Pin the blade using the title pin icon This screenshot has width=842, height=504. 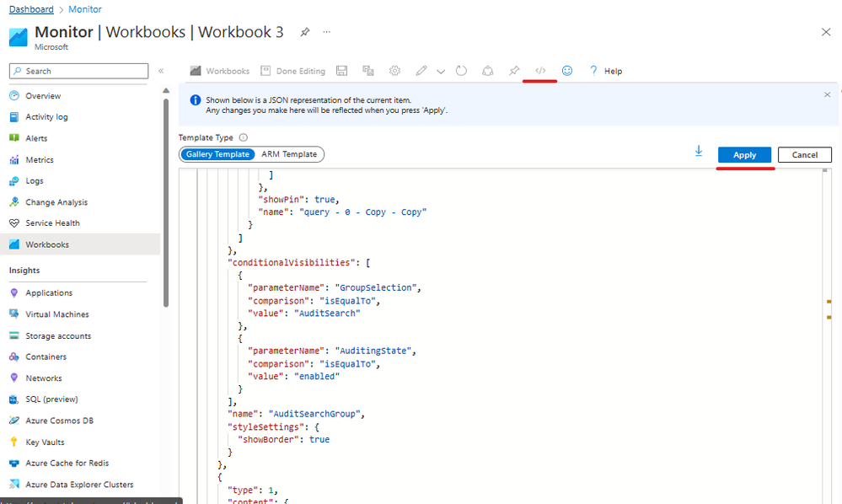[305, 32]
